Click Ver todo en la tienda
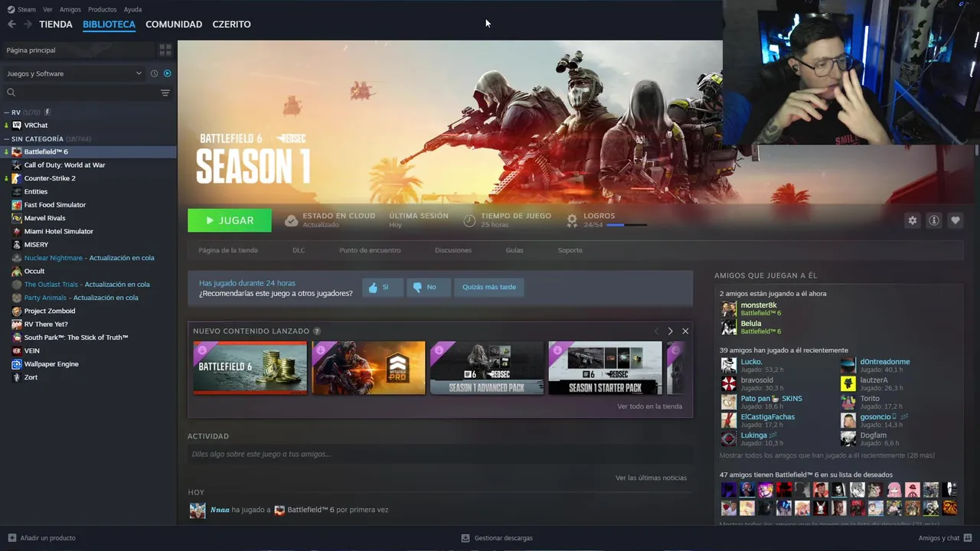Image resolution: width=980 pixels, height=551 pixels. [649, 406]
